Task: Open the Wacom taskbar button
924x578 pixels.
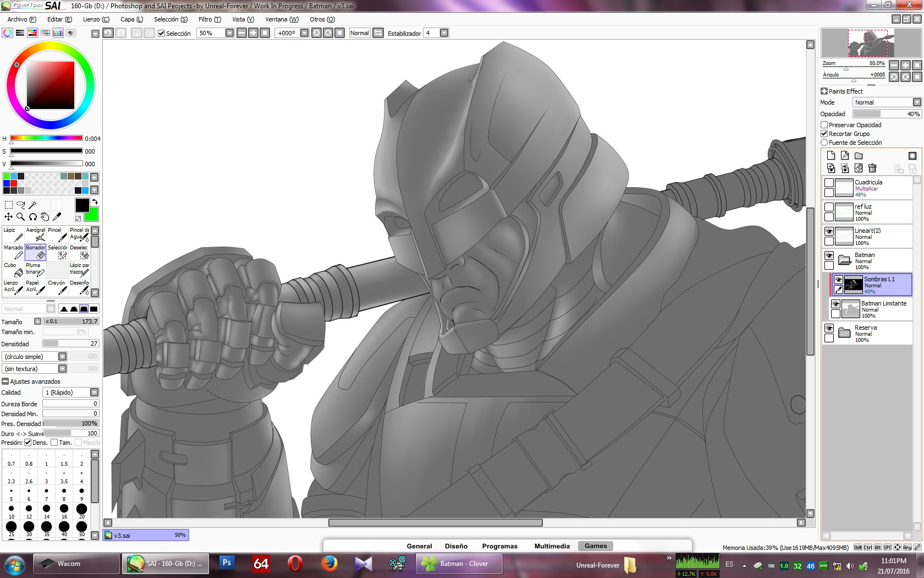Action: 76,564
